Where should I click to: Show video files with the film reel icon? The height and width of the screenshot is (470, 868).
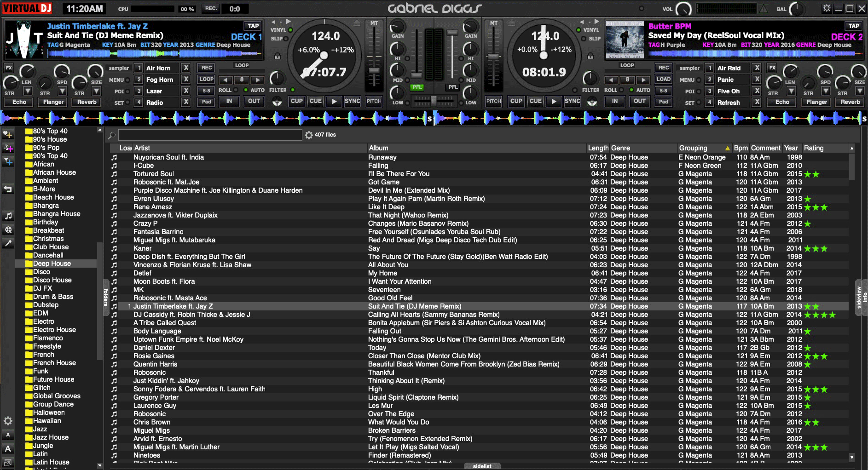8,229
